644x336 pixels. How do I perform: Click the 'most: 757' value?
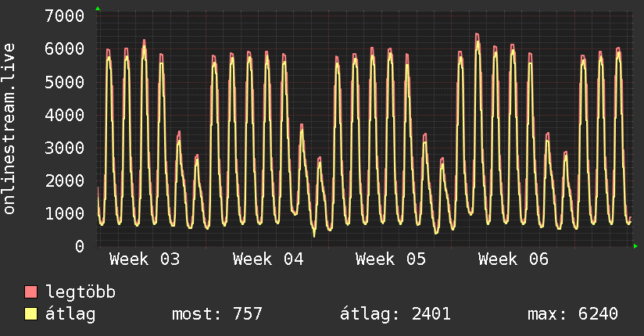pos(216,314)
